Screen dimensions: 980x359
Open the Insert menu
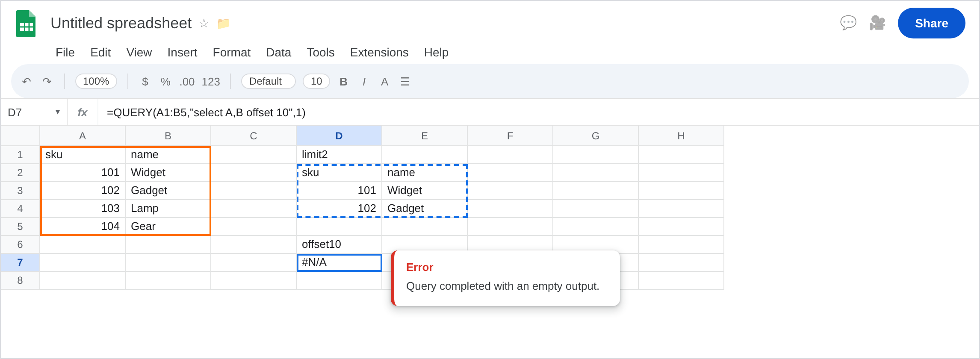(182, 53)
